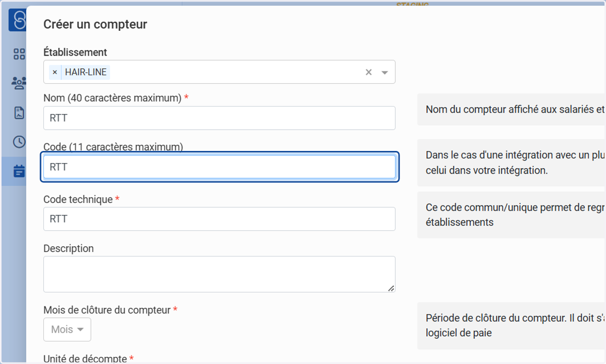Focus the Code technique input field
The height and width of the screenshot is (364, 606).
tap(219, 219)
